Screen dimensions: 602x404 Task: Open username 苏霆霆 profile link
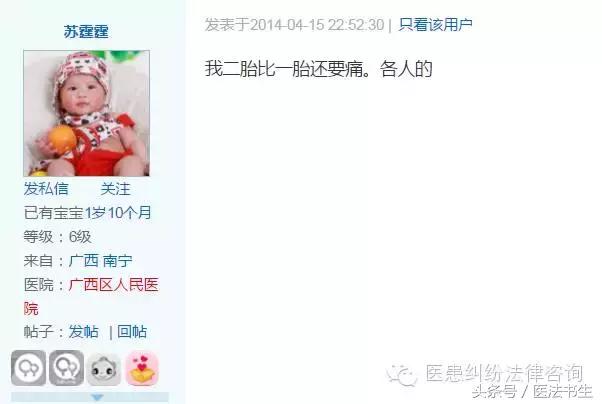tap(86, 32)
